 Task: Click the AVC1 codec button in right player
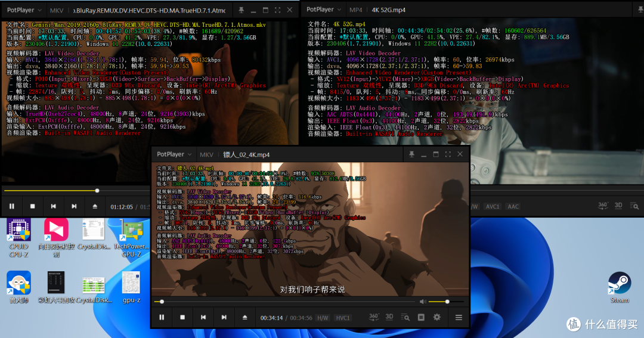coord(493,207)
